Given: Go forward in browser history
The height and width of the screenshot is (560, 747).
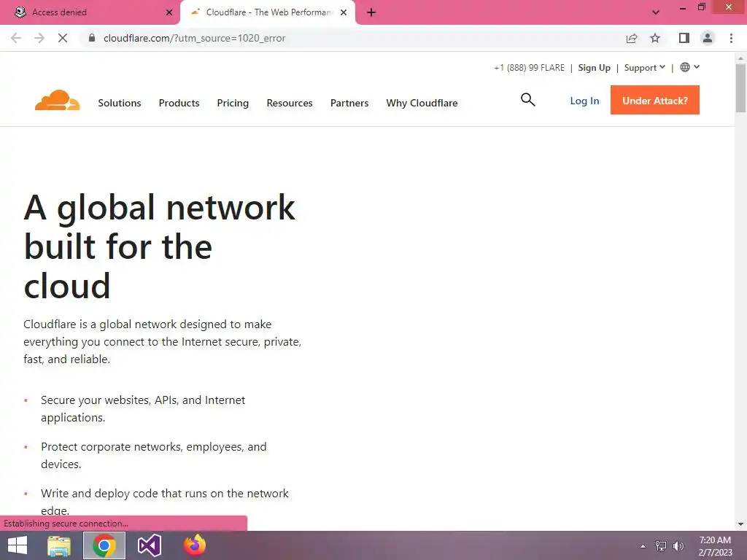Looking at the screenshot, I should coord(39,38).
